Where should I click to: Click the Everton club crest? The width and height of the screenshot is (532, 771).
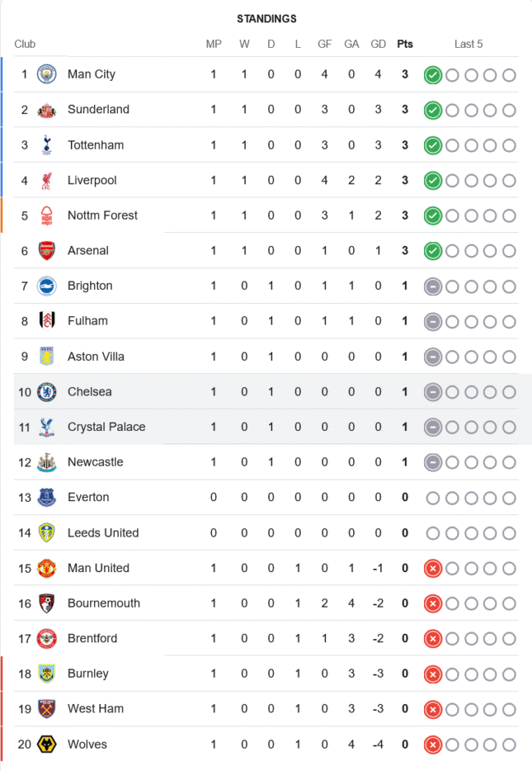(47, 497)
